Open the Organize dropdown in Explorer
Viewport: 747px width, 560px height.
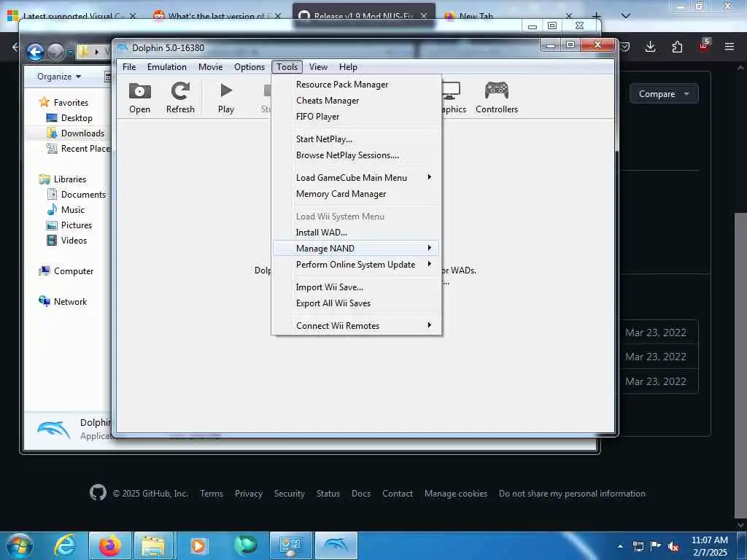[x=59, y=77]
